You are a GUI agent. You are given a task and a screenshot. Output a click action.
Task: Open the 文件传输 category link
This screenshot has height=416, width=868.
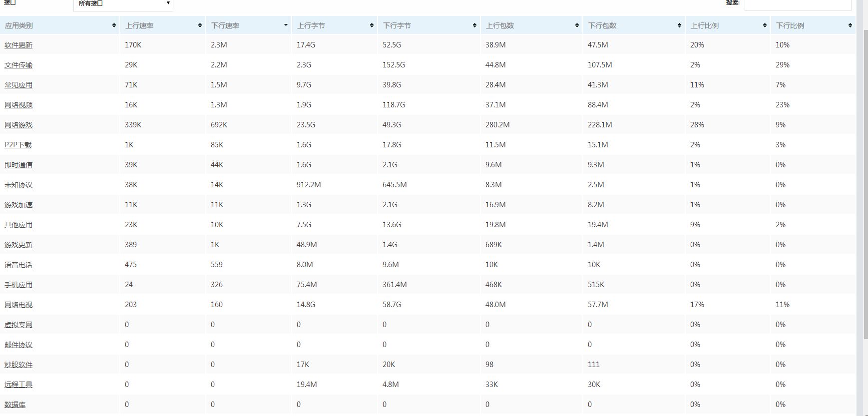click(x=18, y=65)
